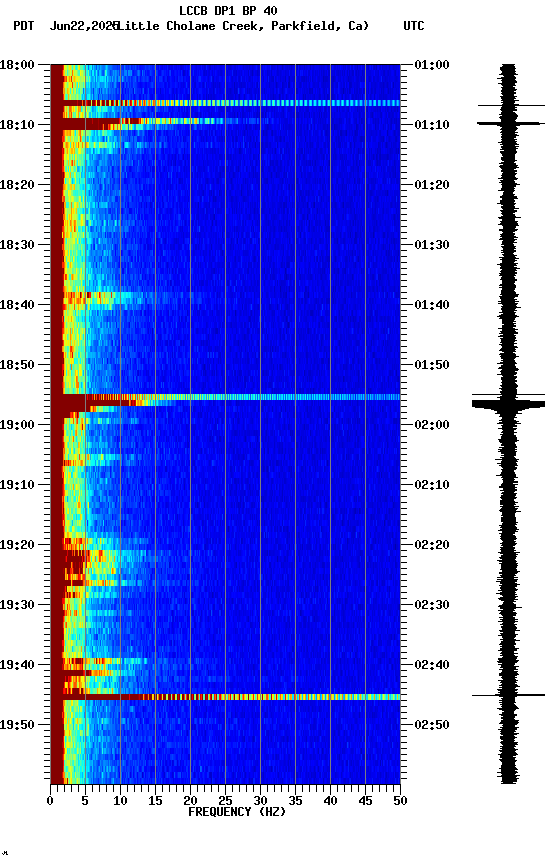Click the '18:20' PDT time label
The width and height of the screenshot is (552, 864).
point(17,185)
